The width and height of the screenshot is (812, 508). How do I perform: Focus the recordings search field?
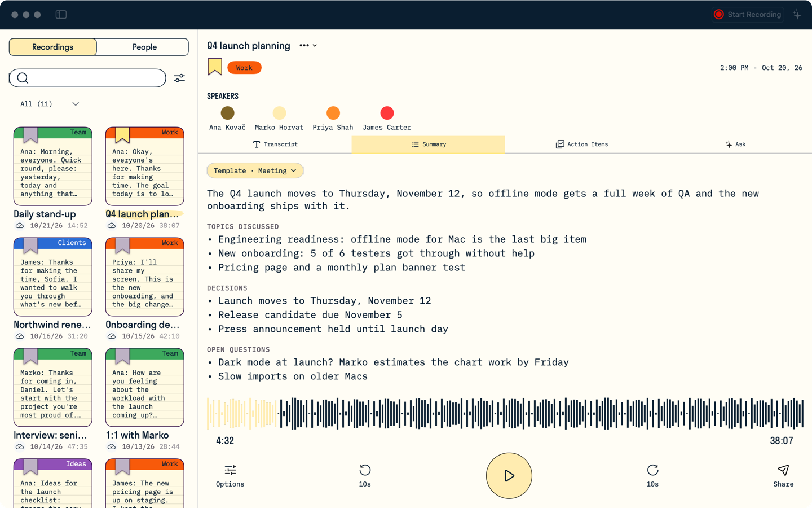tap(87, 78)
